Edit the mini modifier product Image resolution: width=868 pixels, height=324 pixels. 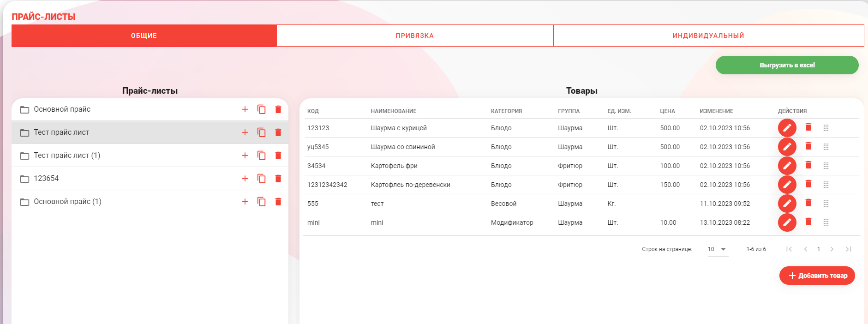pos(787,222)
